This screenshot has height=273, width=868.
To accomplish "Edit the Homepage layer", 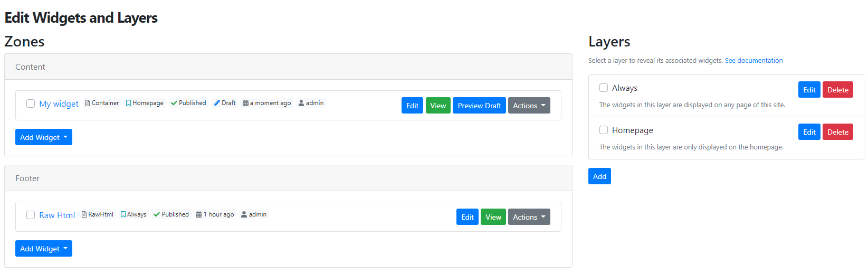I will (809, 132).
